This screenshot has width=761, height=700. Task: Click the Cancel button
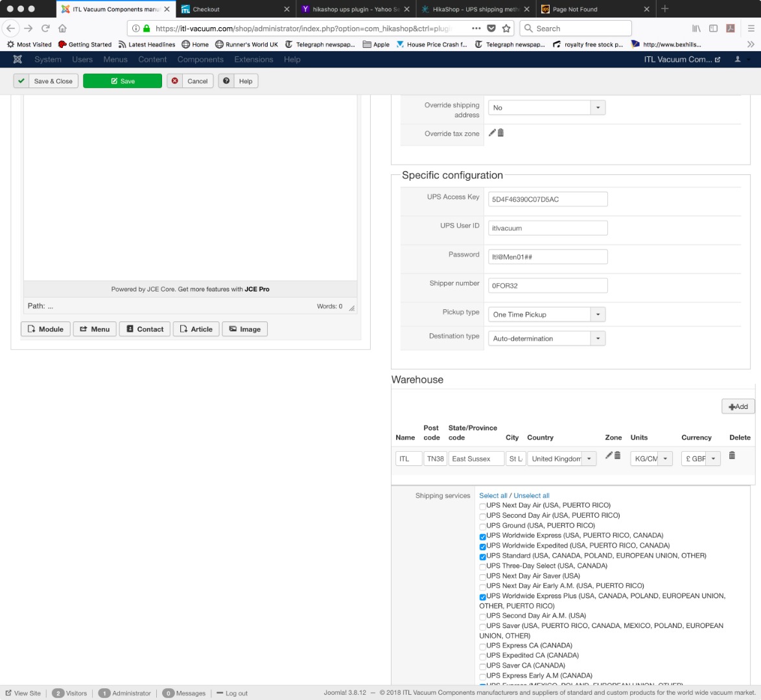191,81
